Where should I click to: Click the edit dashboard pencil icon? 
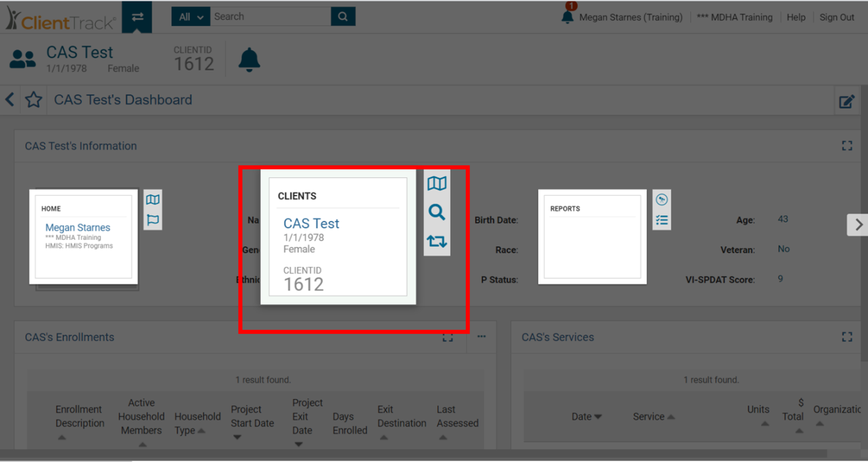tap(846, 101)
